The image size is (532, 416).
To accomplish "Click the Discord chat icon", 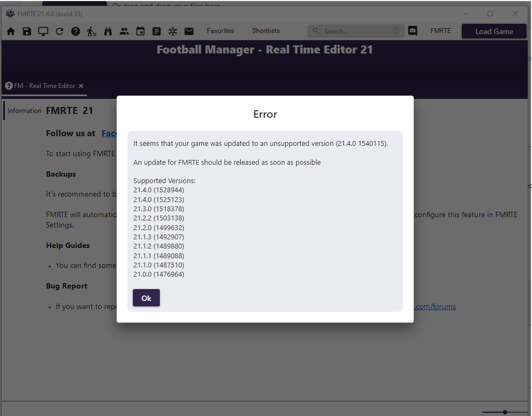I will 413,31.
